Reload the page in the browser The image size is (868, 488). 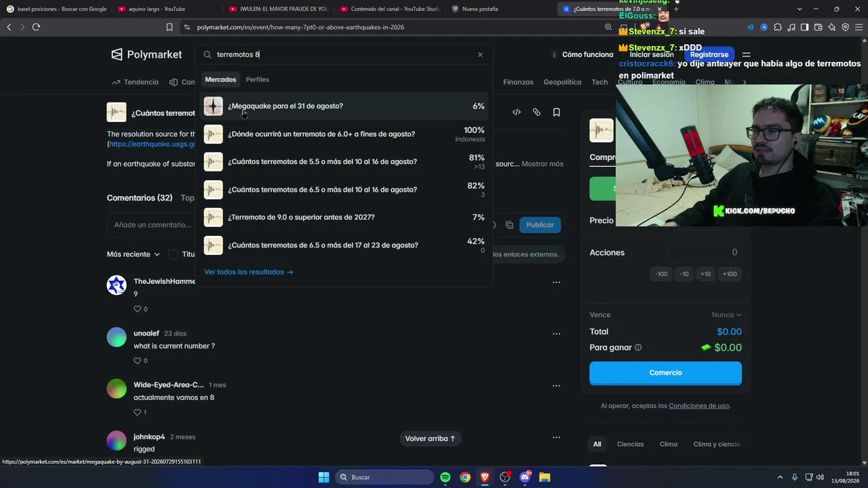pos(36,27)
